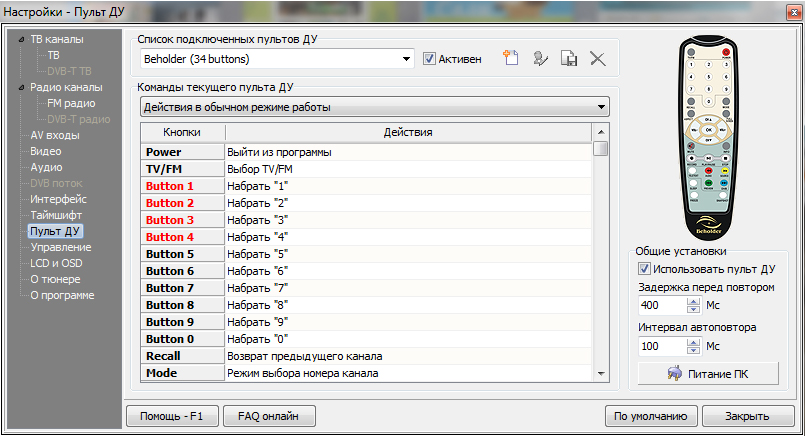Click the edit remote control icon

(540, 59)
